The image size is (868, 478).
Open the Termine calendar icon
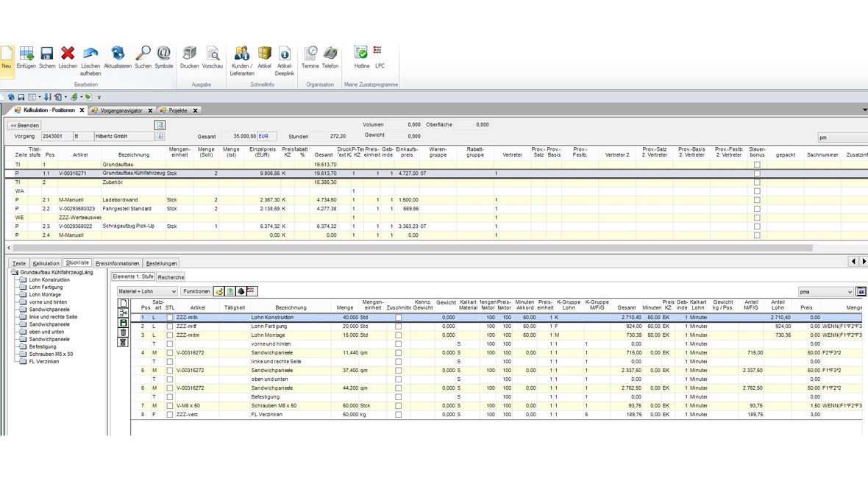pos(310,53)
